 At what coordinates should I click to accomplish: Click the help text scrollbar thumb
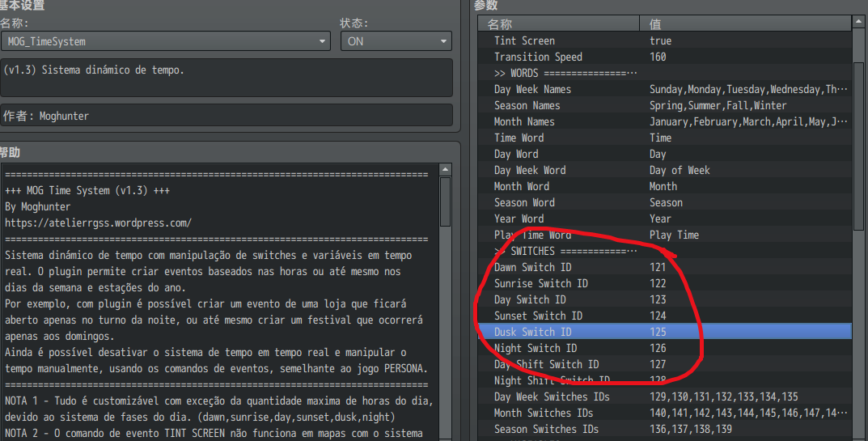click(x=445, y=201)
